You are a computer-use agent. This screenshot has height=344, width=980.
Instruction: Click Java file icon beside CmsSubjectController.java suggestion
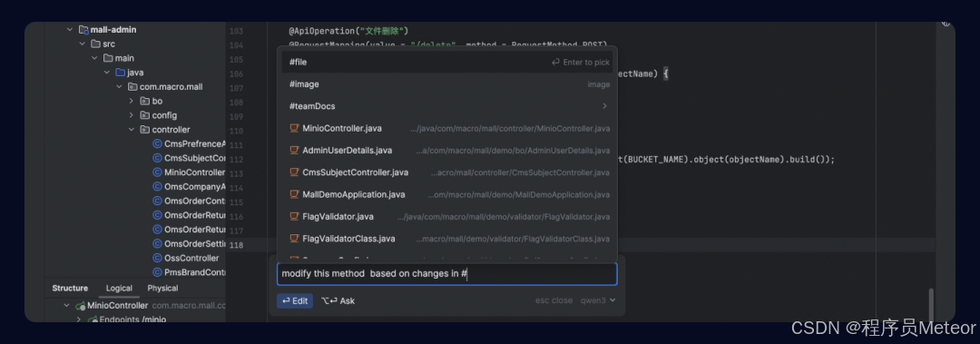click(294, 172)
